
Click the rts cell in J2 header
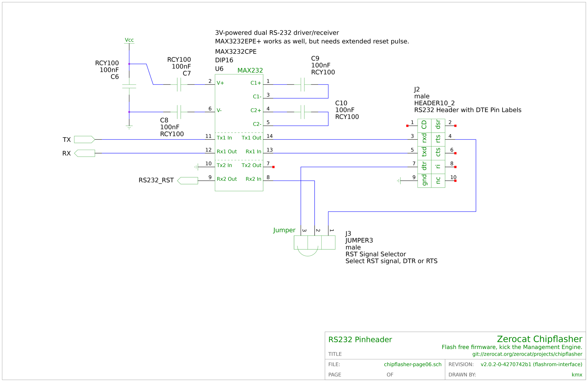(x=438, y=139)
